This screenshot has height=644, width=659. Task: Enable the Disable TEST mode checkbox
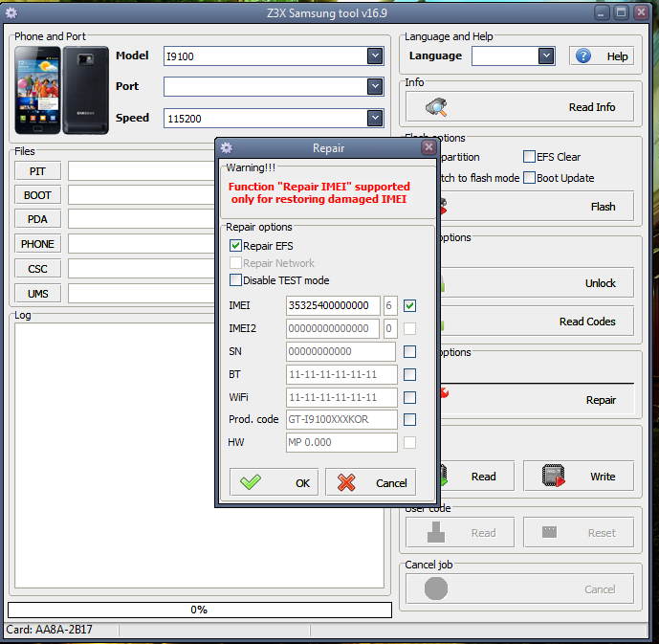click(x=235, y=280)
